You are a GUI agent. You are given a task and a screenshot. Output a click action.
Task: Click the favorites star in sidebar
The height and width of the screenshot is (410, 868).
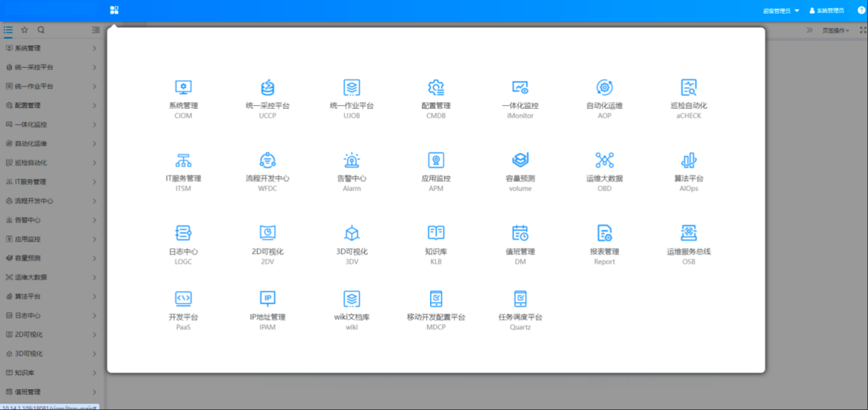click(24, 30)
